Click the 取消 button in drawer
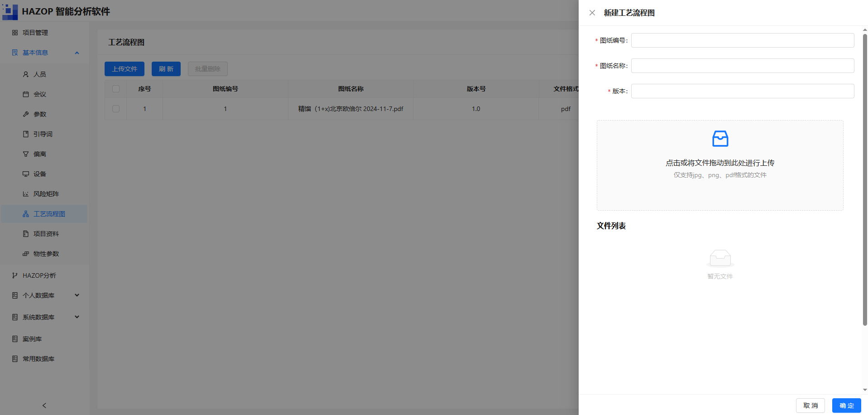The image size is (868, 415). 810,405
